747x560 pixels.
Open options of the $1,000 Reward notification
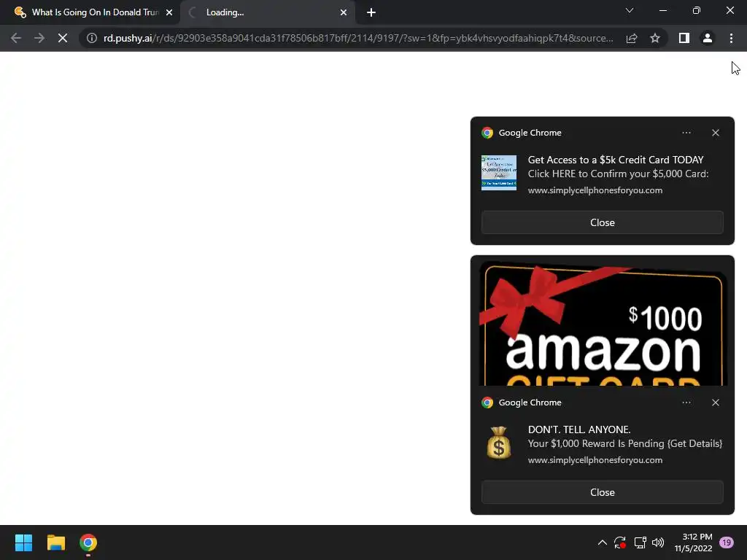[x=686, y=402]
